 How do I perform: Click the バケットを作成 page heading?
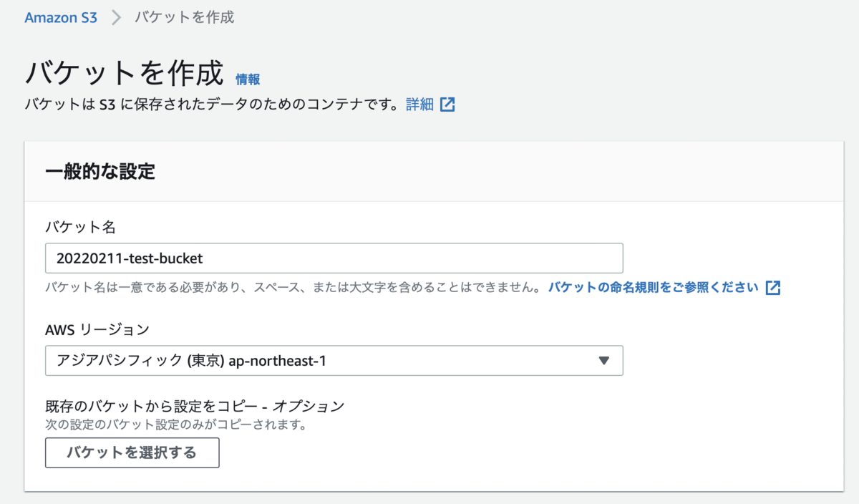(x=125, y=73)
